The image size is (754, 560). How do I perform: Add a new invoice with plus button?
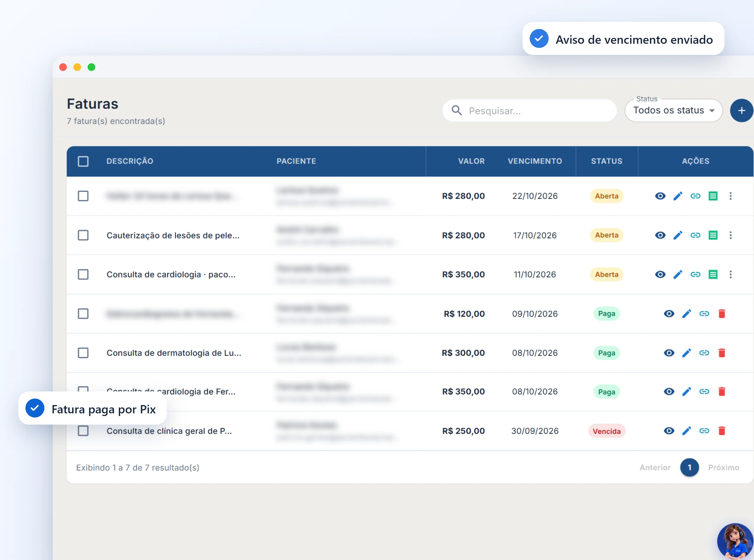tap(742, 111)
